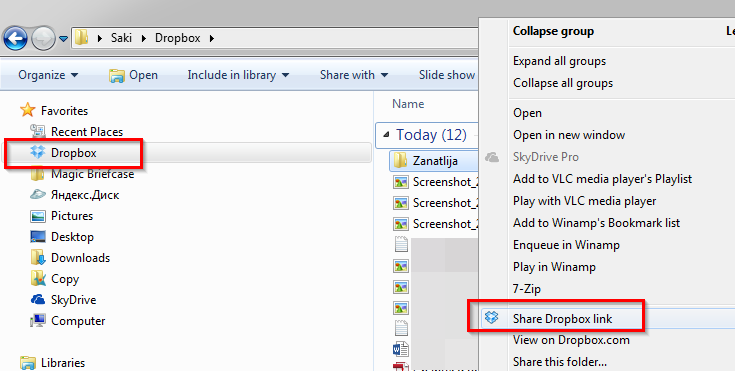Choose Add to Winamp's Bookmark list
The width and height of the screenshot is (735, 371).
596,223
